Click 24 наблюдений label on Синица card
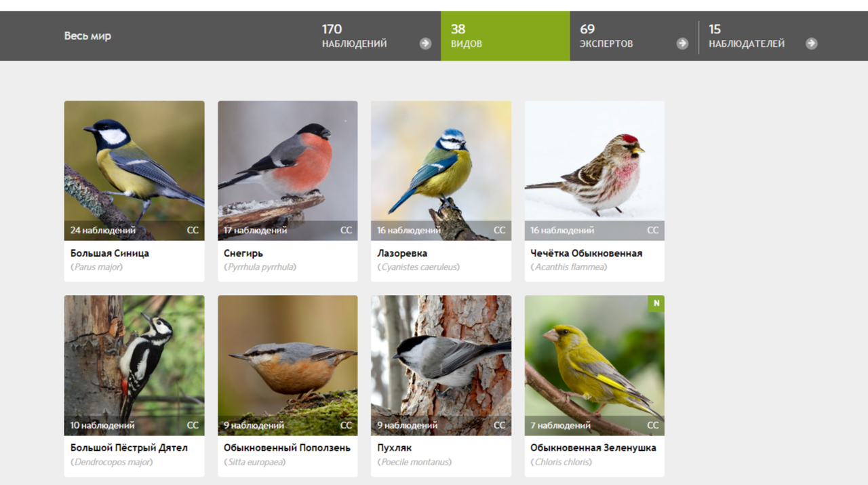The image size is (868, 485). tap(103, 231)
